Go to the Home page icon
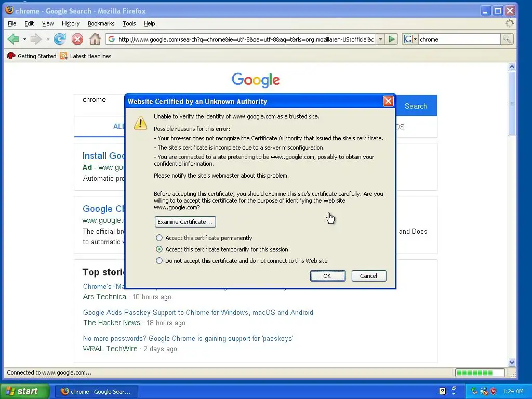Viewport: 532px width, 399px height. (95, 39)
